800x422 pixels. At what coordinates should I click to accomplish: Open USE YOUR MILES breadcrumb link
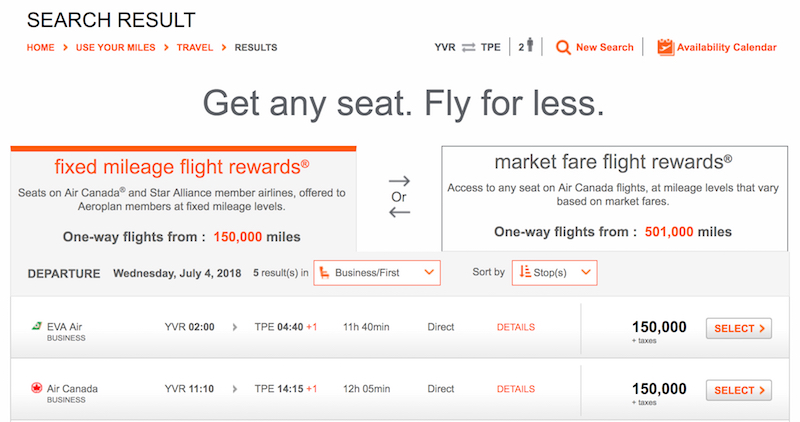(115, 47)
